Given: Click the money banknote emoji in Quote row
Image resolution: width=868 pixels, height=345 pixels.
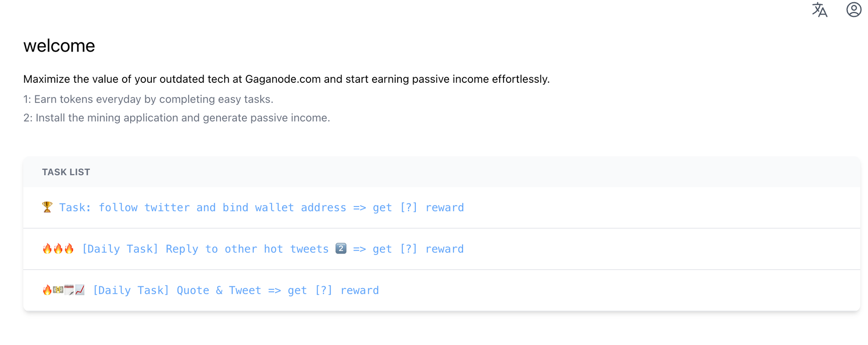Looking at the screenshot, I should click(x=58, y=290).
